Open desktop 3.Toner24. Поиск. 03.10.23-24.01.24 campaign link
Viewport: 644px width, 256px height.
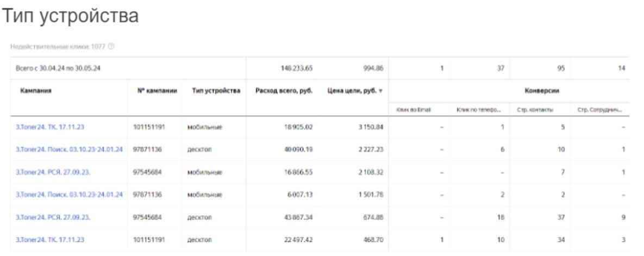pos(69,149)
